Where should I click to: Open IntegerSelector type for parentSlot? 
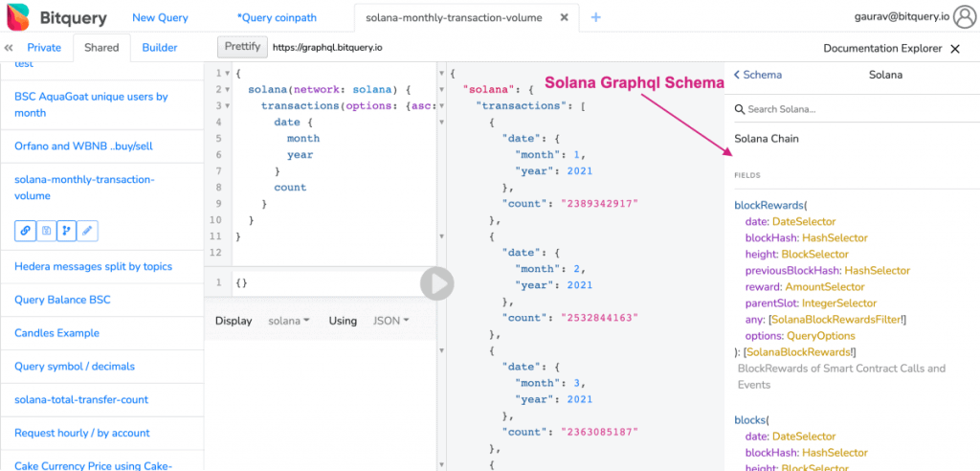click(x=839, y=303)
